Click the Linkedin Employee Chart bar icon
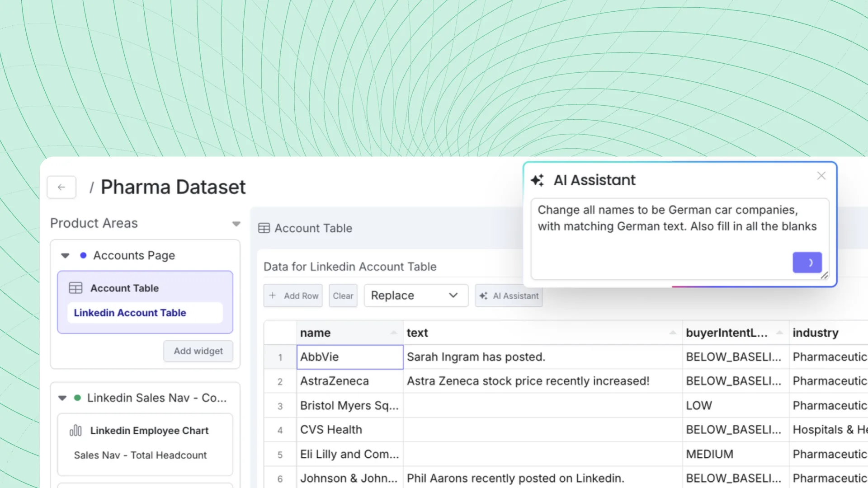 click(x=75, y=431)
